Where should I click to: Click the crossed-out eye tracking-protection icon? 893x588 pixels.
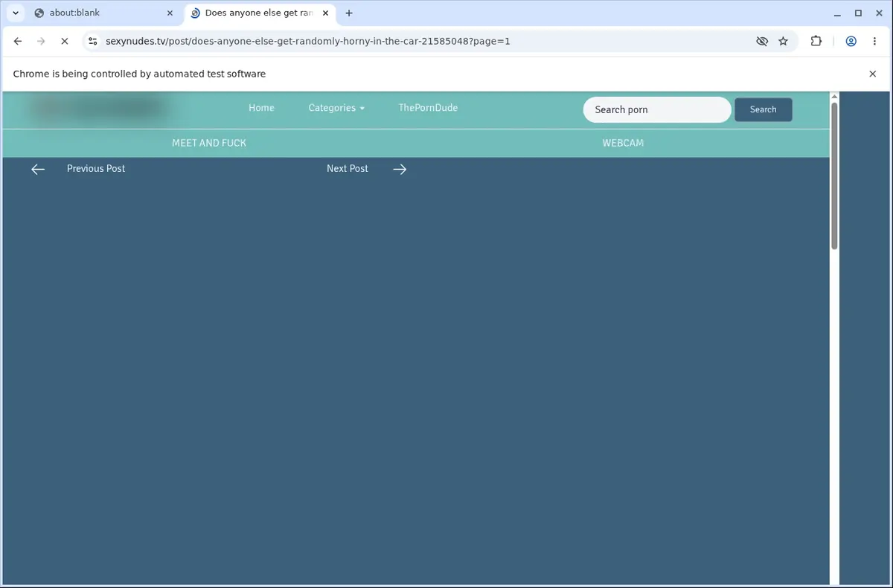click(x=762, y=42)
